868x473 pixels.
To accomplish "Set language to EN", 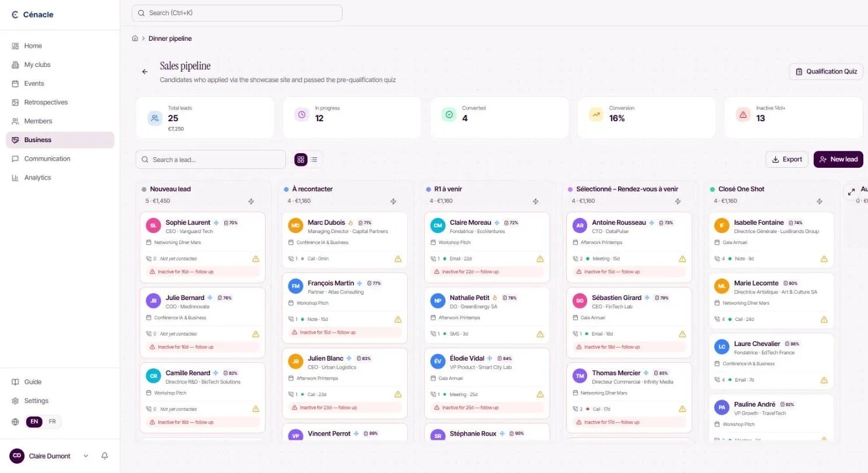I will pos(34,422).
